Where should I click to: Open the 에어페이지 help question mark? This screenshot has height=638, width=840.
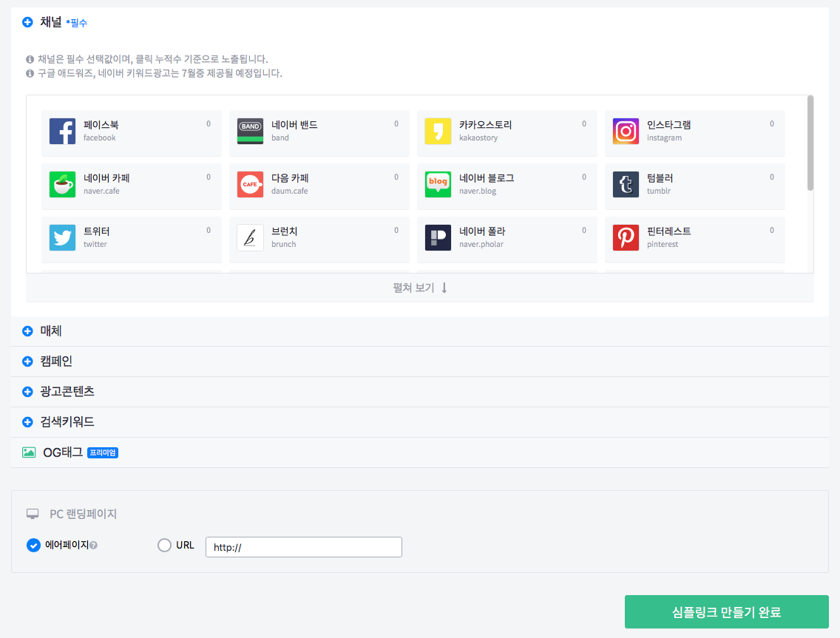point(94,546)
